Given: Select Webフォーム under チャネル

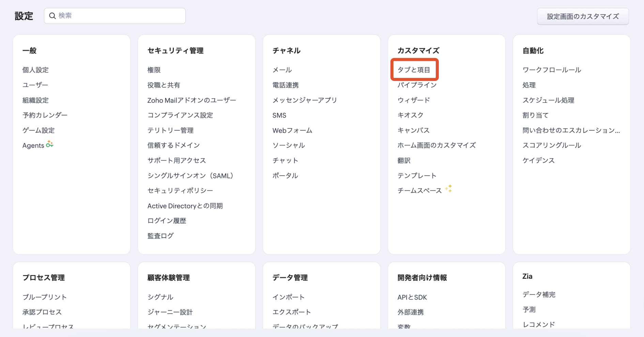Looking at the screenshot, I should coord(292,130).
